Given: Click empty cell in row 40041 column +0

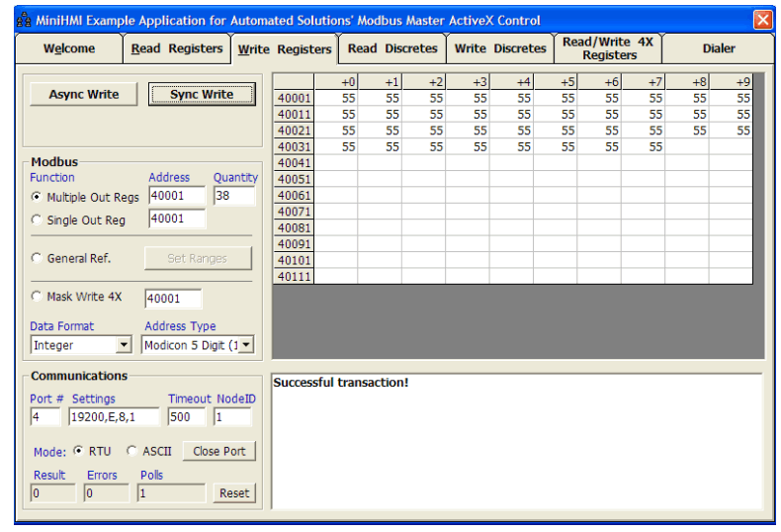Looking at the screenshot, I should tap(336, 163).
